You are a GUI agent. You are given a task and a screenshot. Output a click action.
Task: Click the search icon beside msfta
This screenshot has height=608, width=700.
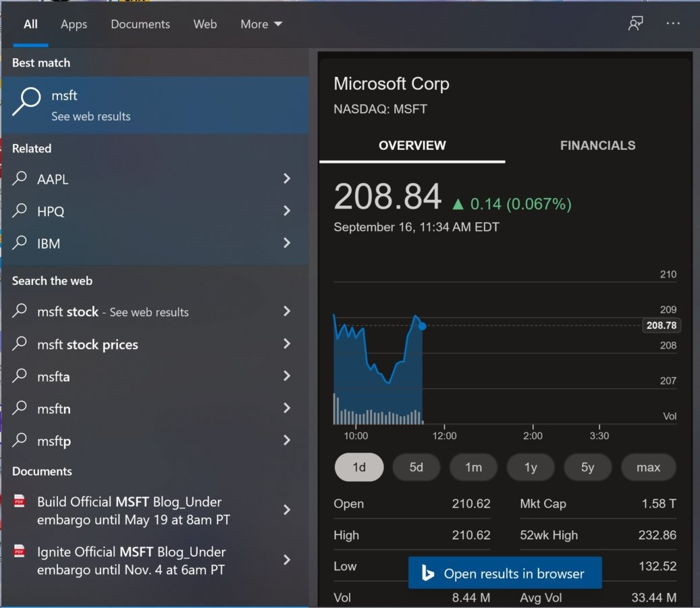(x=20, y=376)
